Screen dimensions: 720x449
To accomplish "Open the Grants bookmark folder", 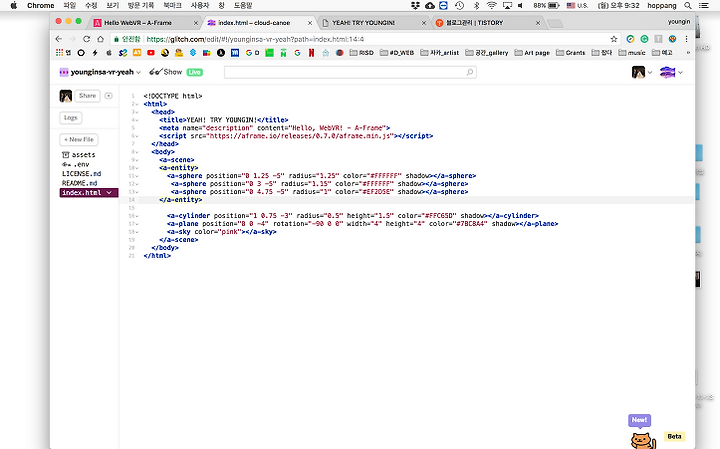I will tap(570, 53).
